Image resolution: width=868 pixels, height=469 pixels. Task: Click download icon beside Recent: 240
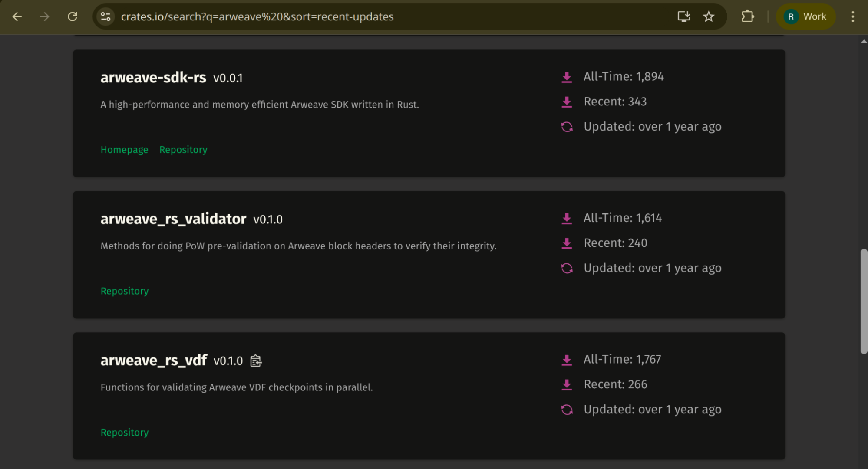point(567,243)
